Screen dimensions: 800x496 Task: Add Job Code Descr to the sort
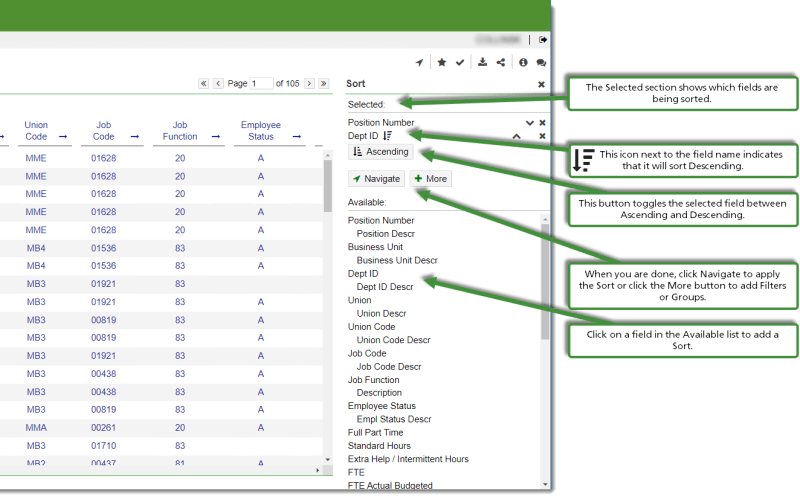[389, 366]
